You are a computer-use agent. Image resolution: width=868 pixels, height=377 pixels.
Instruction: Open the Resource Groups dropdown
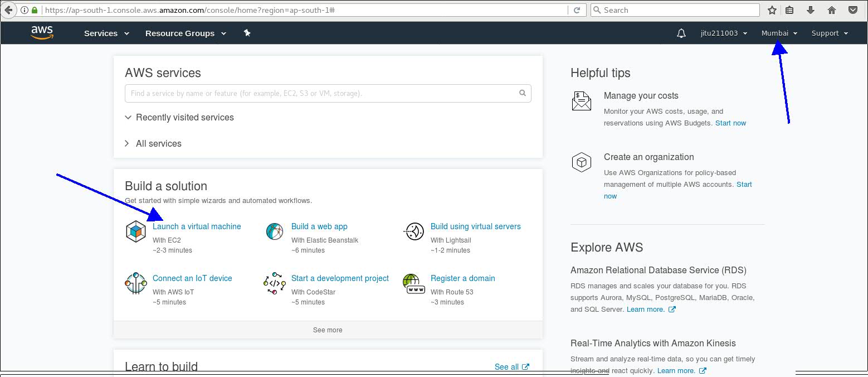[186, 33]
